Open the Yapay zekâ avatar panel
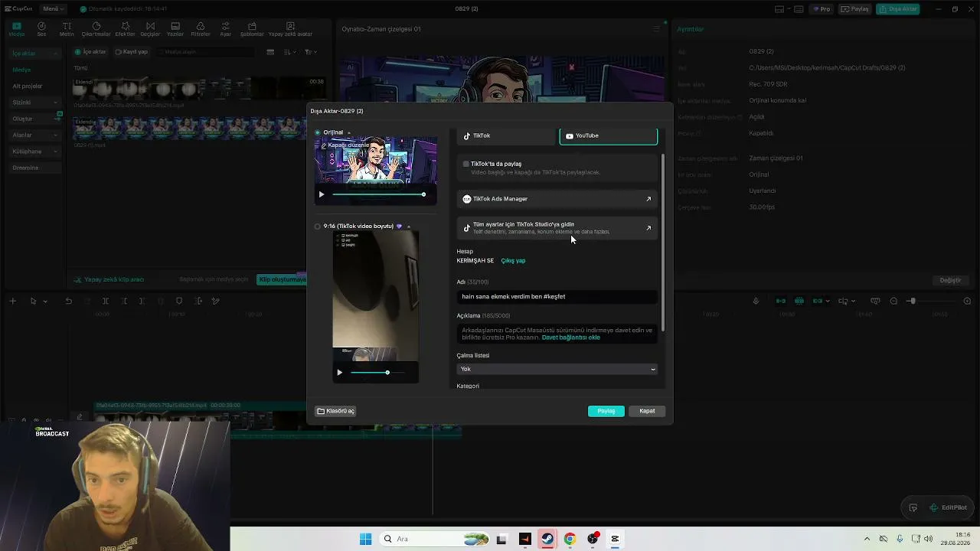980x551 pixels. point(290,29)
